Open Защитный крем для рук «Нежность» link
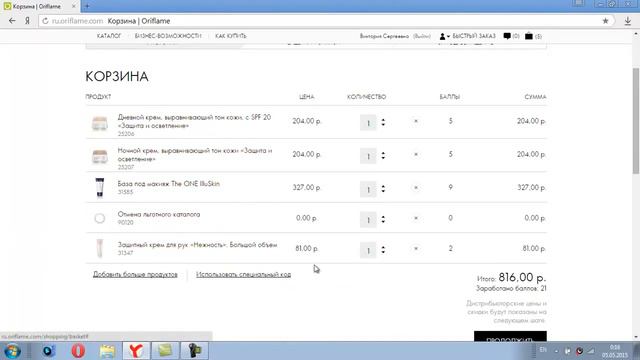 click(198, 245)
